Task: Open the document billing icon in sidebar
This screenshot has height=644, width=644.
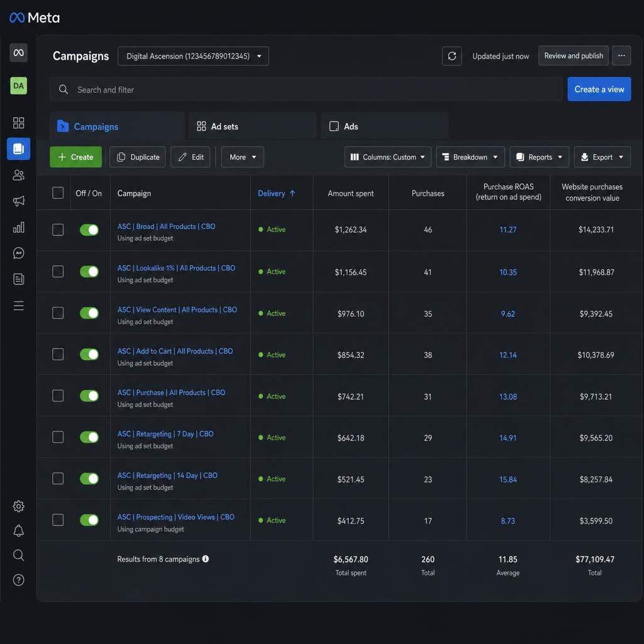Action: tap(18, 279)
